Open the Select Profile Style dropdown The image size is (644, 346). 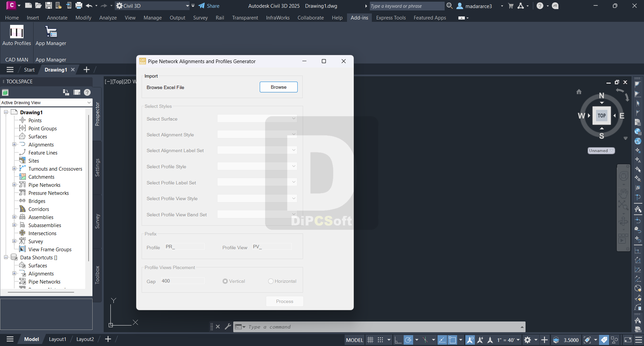click(x=257, y=166)
